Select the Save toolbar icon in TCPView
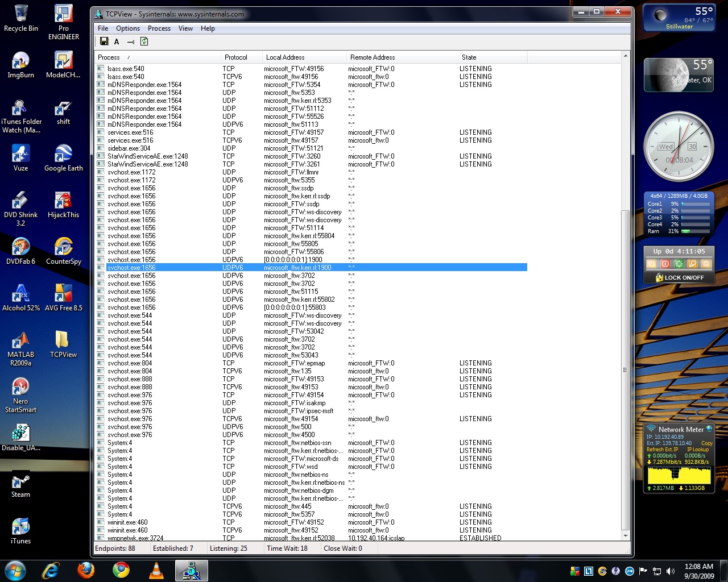Image resolution: width=728 pixels, height=582 pixels. (104, 41)
